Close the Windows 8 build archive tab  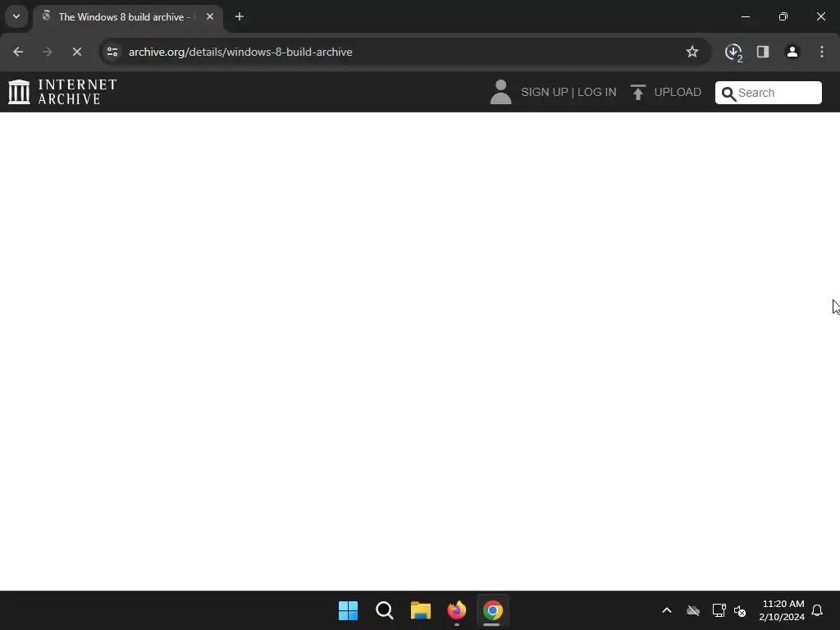(x=210, y=16)
